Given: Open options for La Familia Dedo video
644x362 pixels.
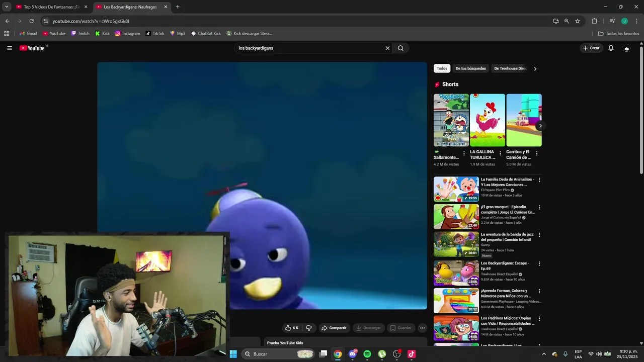Looking at the screenshot, I should tap(539, 179).
